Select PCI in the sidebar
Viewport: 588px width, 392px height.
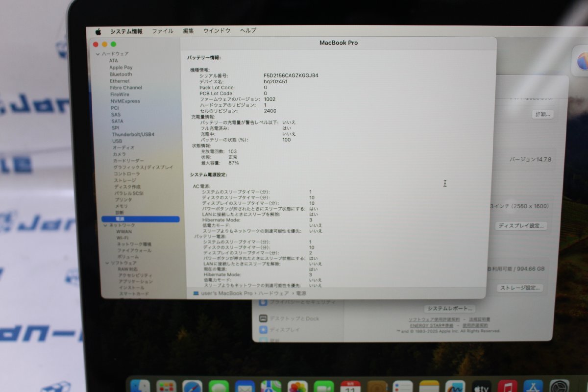click(115, 108)
